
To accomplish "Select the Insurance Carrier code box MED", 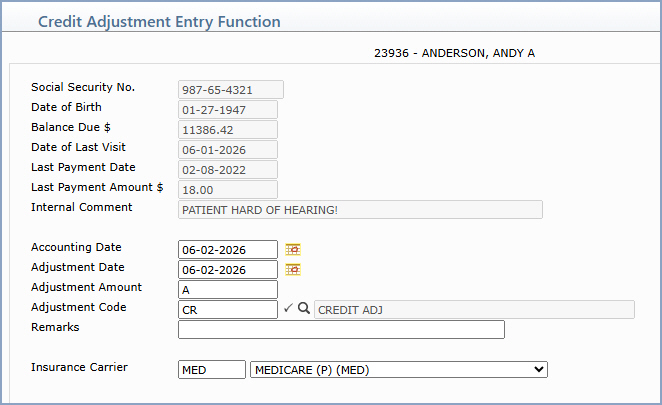I will 212,370.
